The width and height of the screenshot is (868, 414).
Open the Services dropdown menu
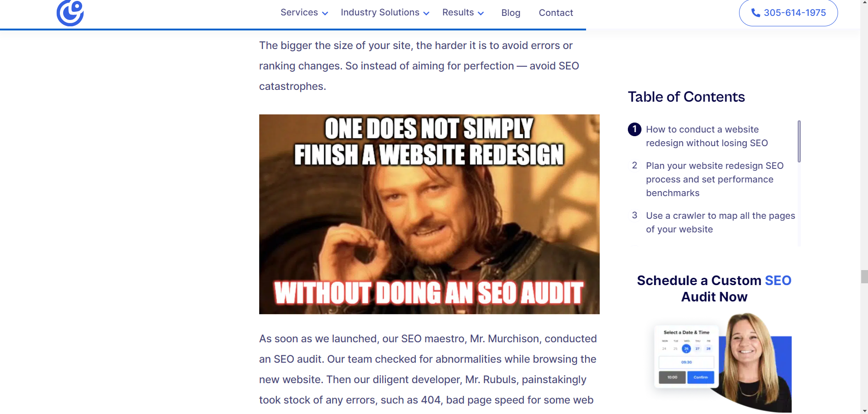pos(304,13)
